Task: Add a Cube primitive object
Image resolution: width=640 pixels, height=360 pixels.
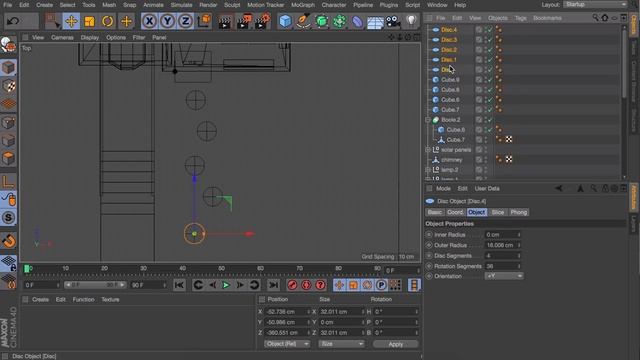Action: [x=285, y=21]
